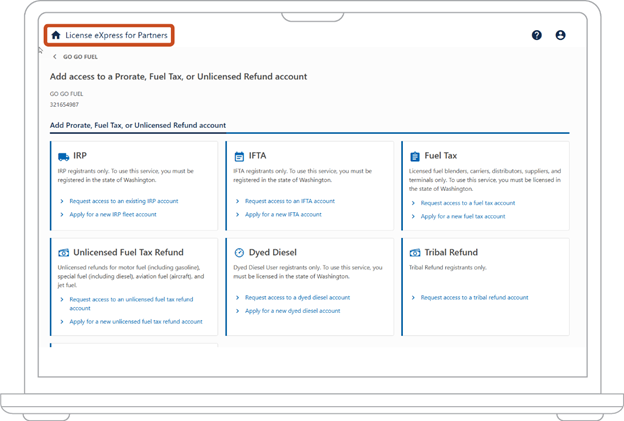Viewport: 624px width, 421px height.
Task: Open GO GO FUEL breadcrumb link
Action: pyautogui.click(x=80, y=57)
